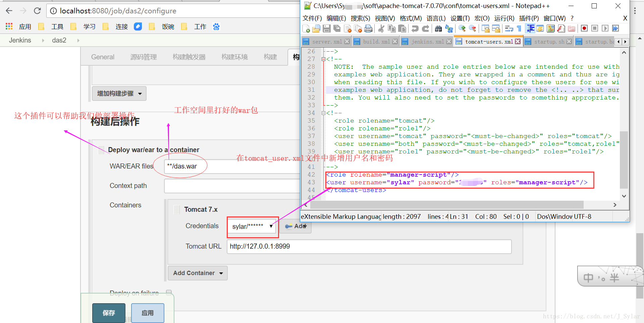Click the Notepad++ vertical scrollbar thumb

pyautogui.click(x=624, y=160)
